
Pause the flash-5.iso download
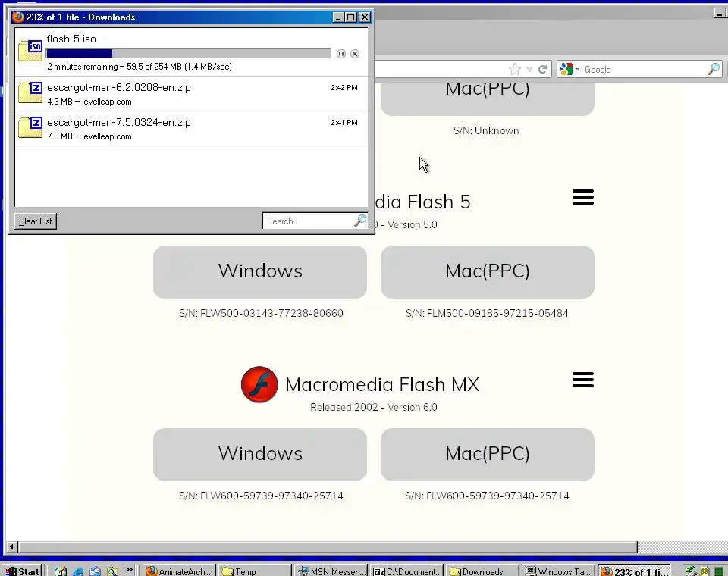(x=341, y=54)
